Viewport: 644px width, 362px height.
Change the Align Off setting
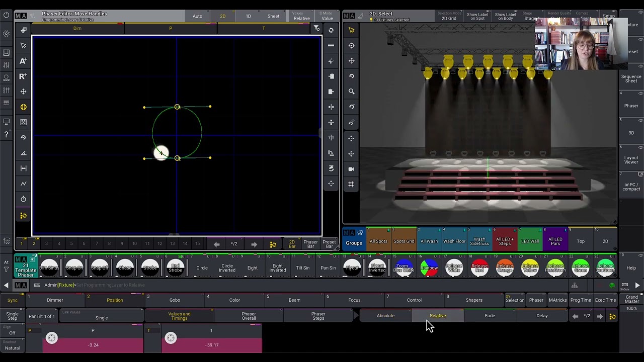12,331
